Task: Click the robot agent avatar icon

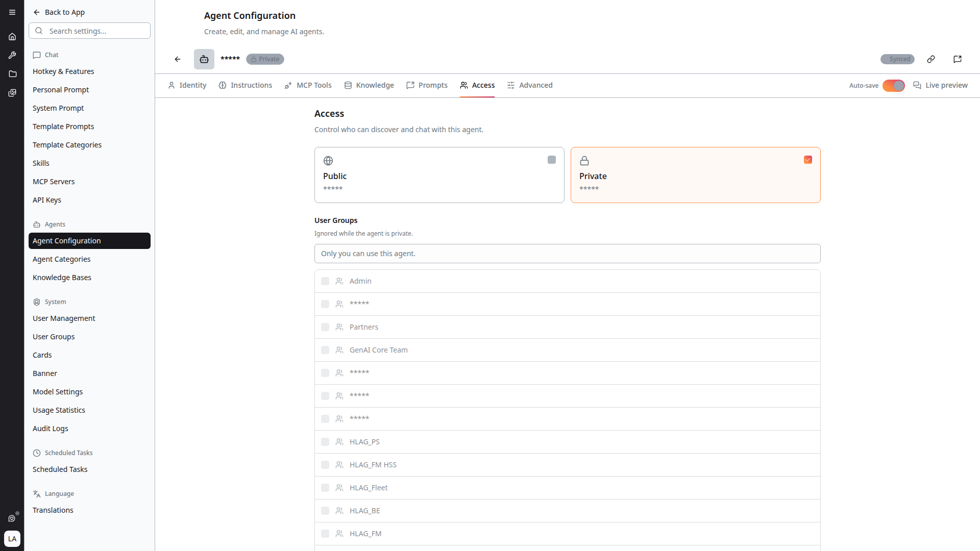Action: 204,59
